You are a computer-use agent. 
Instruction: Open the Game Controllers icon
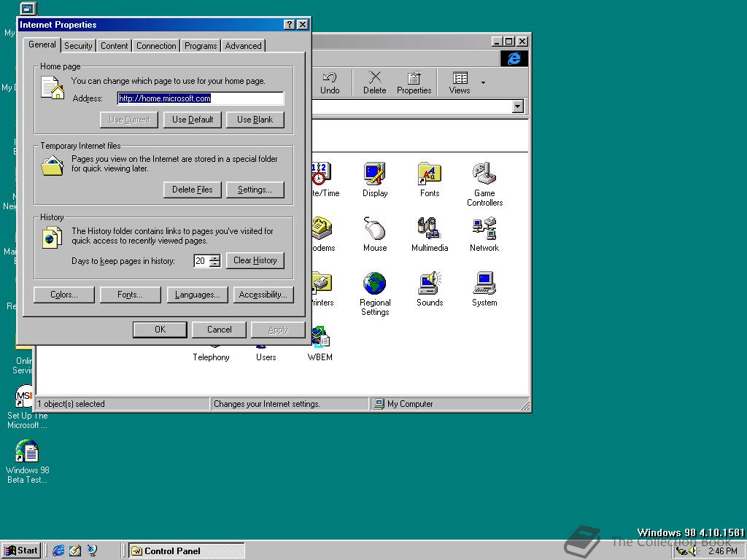tap(484, 174)
